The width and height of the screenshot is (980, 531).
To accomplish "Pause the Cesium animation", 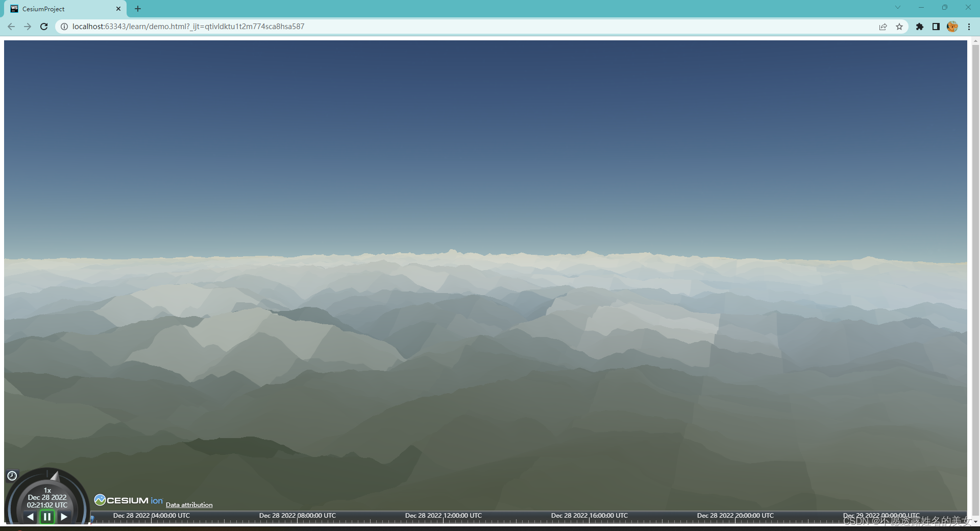I will 47,517.
